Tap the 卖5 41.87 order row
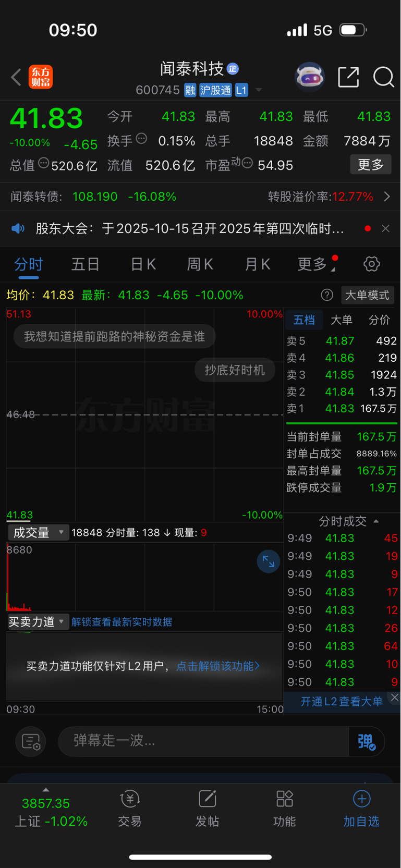 (342, 341)
